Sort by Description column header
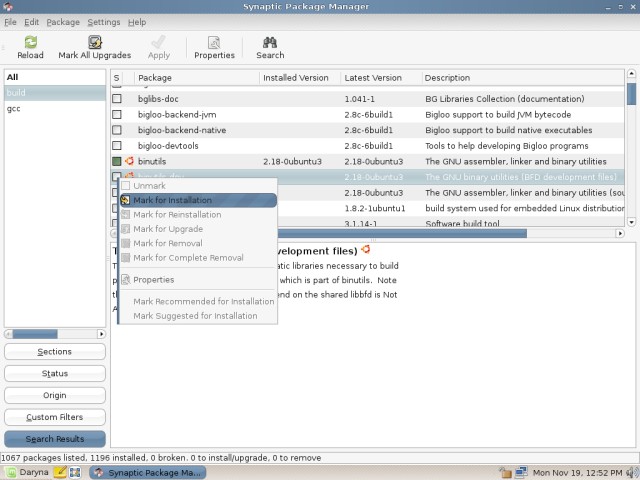Image resolution: width=640 pixels, height=480 pixels. coord(523,78)
